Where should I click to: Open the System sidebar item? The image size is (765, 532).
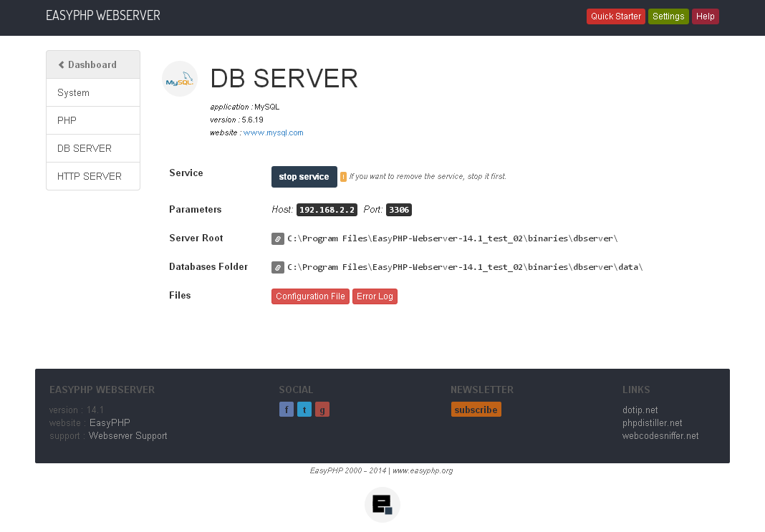click(x=93, y=92)
